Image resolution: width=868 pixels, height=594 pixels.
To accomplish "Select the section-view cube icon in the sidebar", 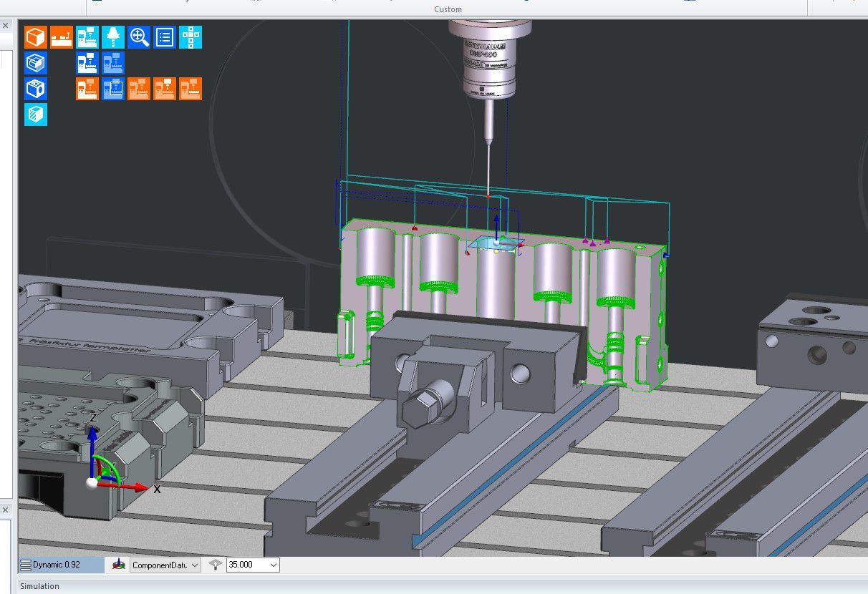I will (36, 89).
